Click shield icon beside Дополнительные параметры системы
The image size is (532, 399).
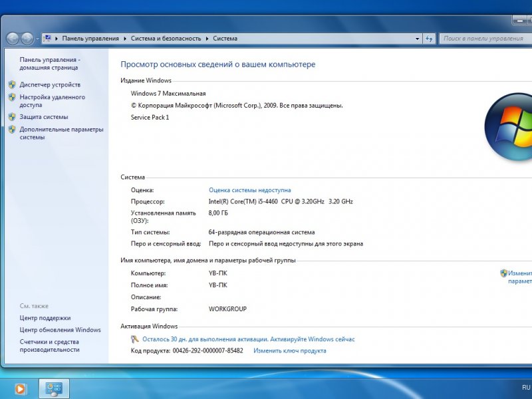(12, 129)
